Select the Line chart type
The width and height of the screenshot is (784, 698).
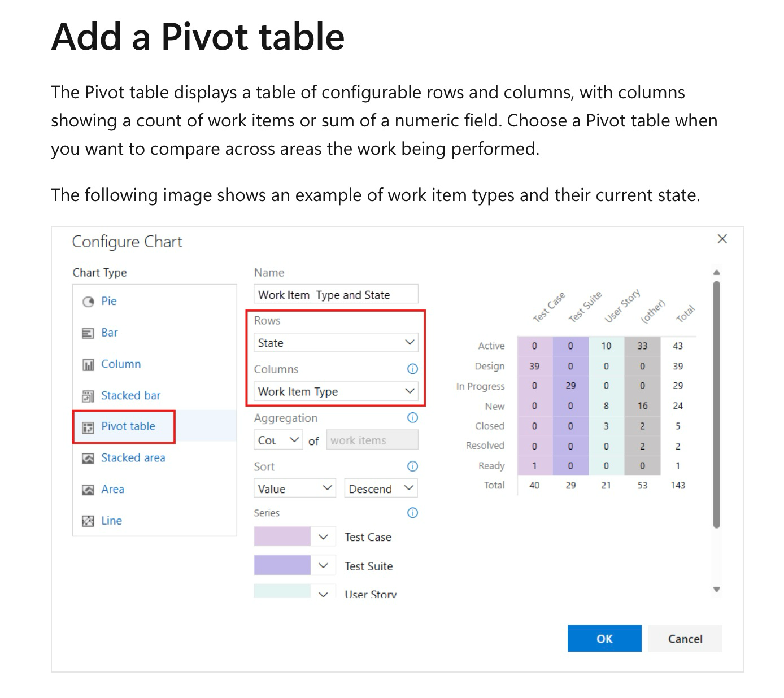[x=111, y=521]
